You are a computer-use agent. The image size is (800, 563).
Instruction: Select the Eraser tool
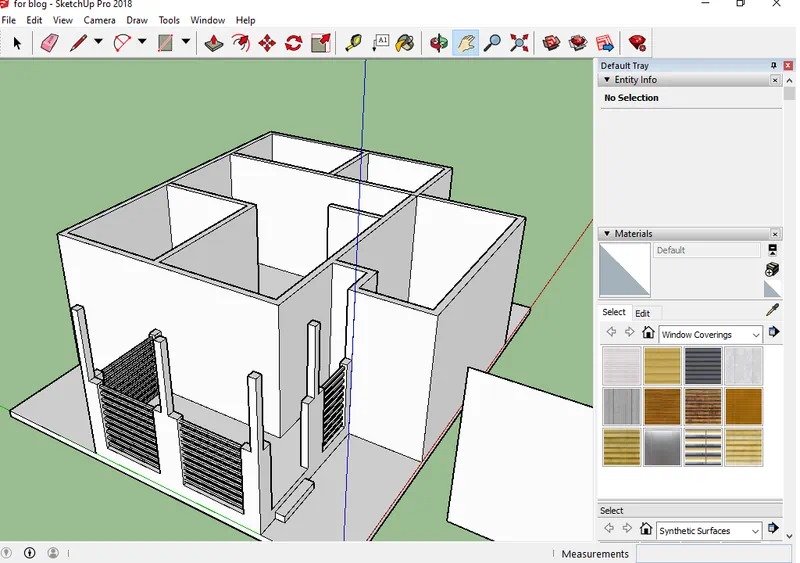coord(48,43)
